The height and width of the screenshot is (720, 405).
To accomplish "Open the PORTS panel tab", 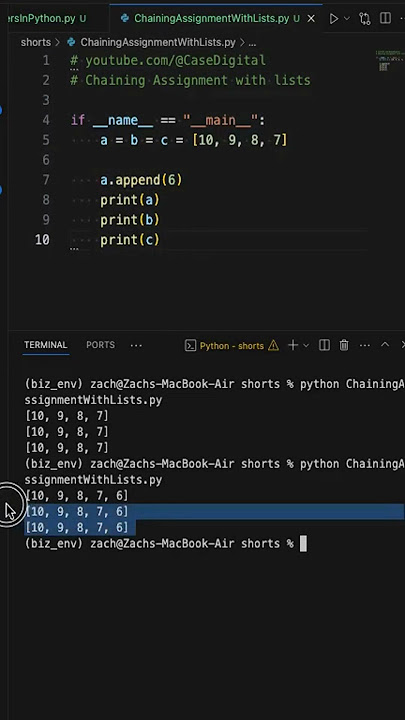I will (101, 345).
